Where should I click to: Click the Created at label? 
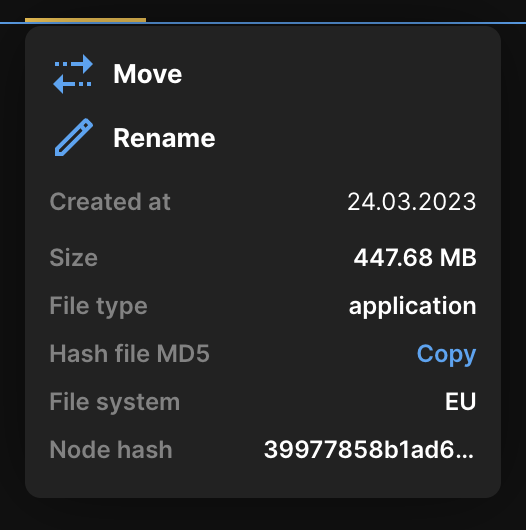tap(110, 202)
